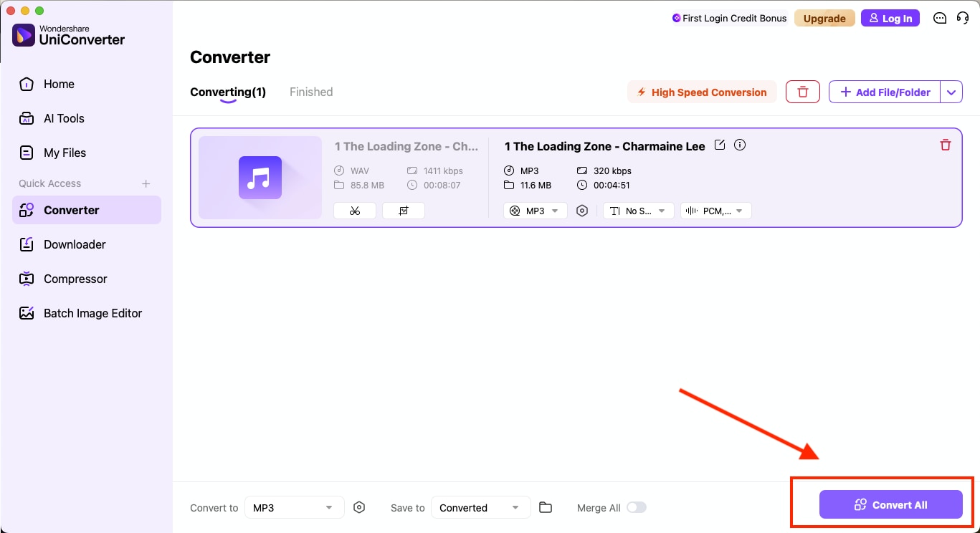
Task: Open the Convert to MP3 dropdown
Action: click(294, 507)
